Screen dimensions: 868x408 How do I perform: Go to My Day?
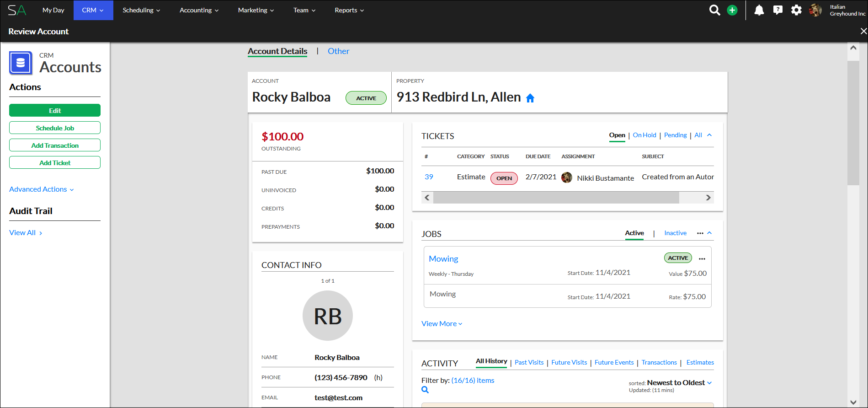pos(53,10)
